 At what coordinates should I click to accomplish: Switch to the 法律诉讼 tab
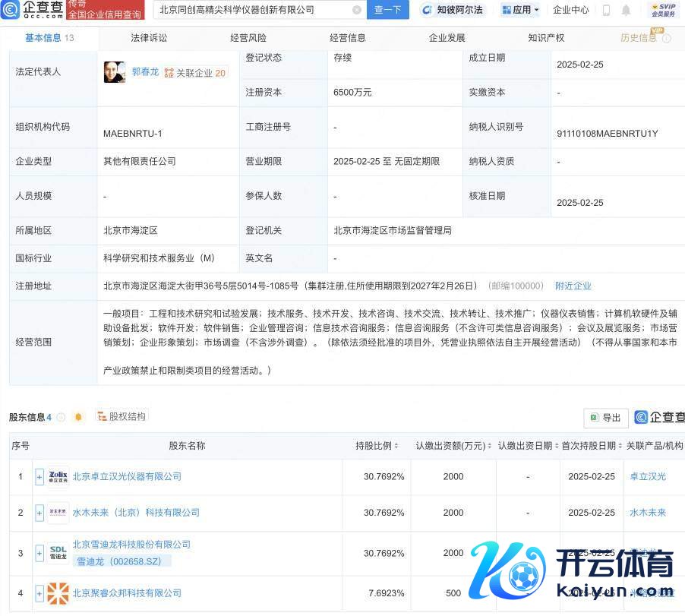coord(149,37)
